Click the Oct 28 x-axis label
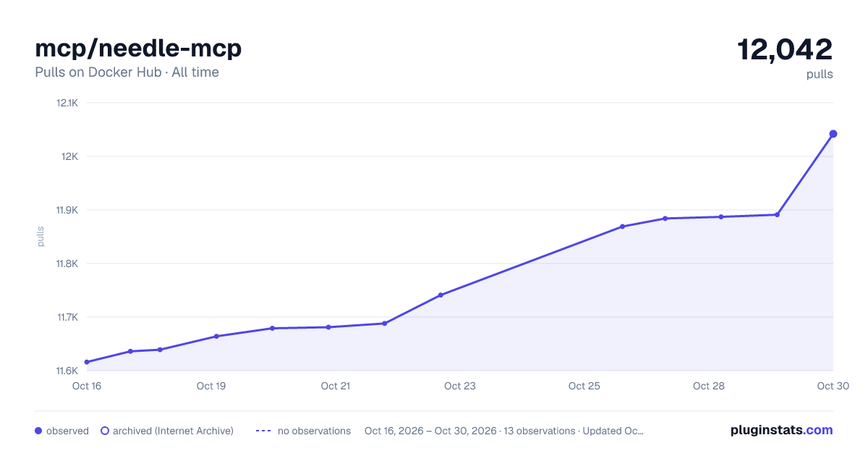This screenshot has width=868, height=456. pos(709,386)
